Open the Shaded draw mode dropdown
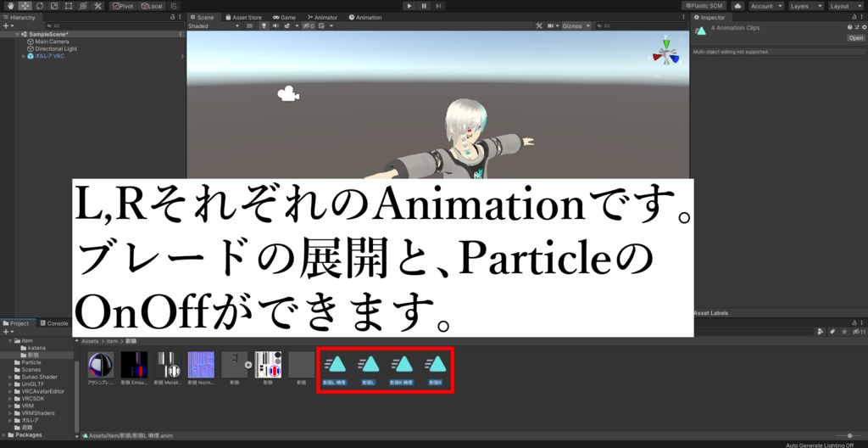This screenshot has height=448, width=868. pos(214,25)
